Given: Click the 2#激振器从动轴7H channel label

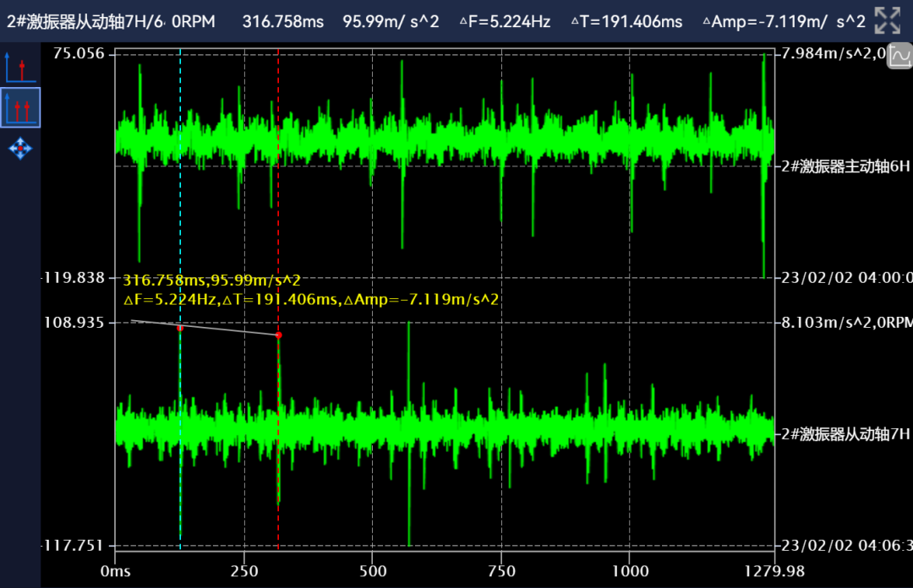Looking at the screenshot, I should (x=845, y=434).
